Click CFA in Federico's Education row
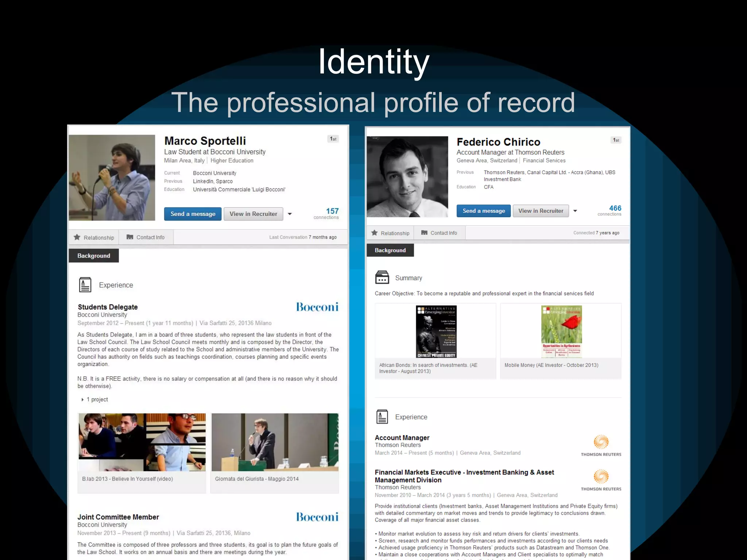The image size is (747, 560). coord(489,187)
